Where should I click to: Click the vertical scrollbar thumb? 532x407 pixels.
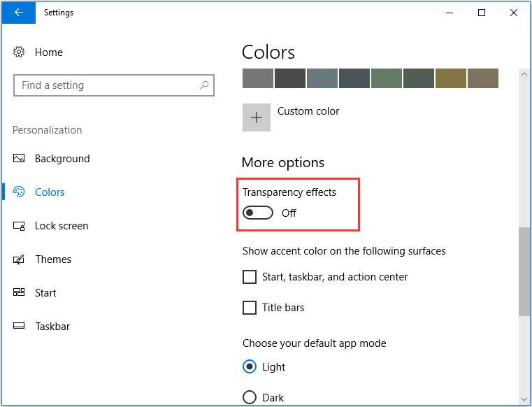coord(524,271)
